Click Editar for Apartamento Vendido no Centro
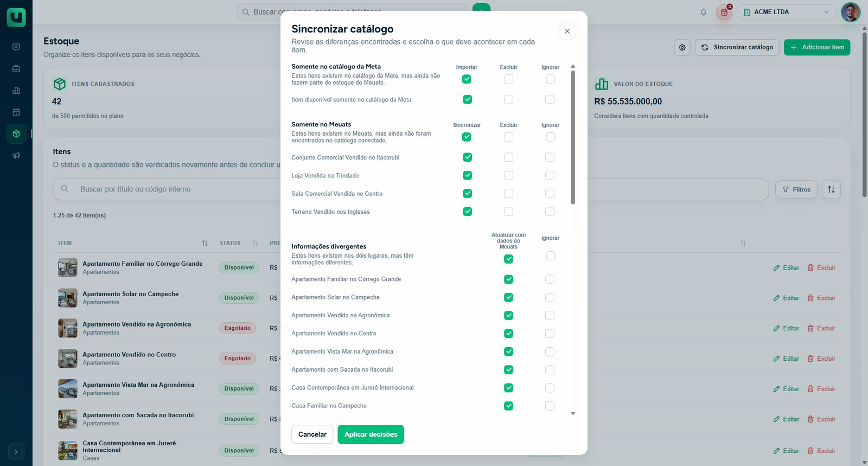This screenshot has height=466, width=868. (786, 359)
